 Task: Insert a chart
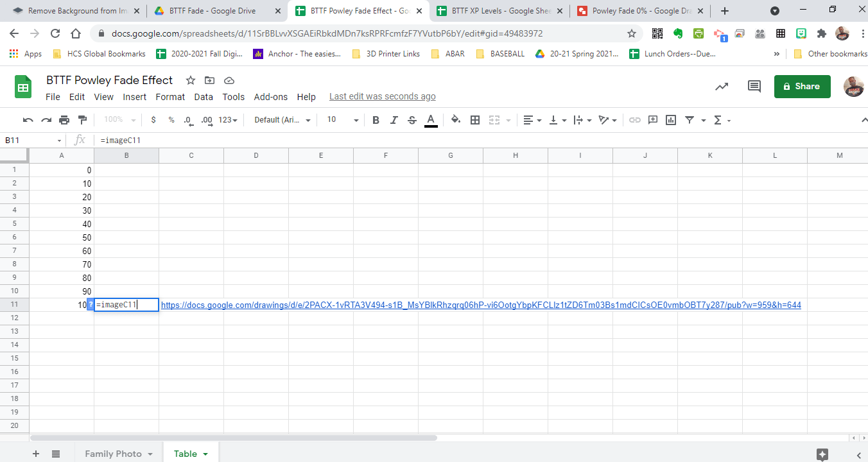[670, 120]
